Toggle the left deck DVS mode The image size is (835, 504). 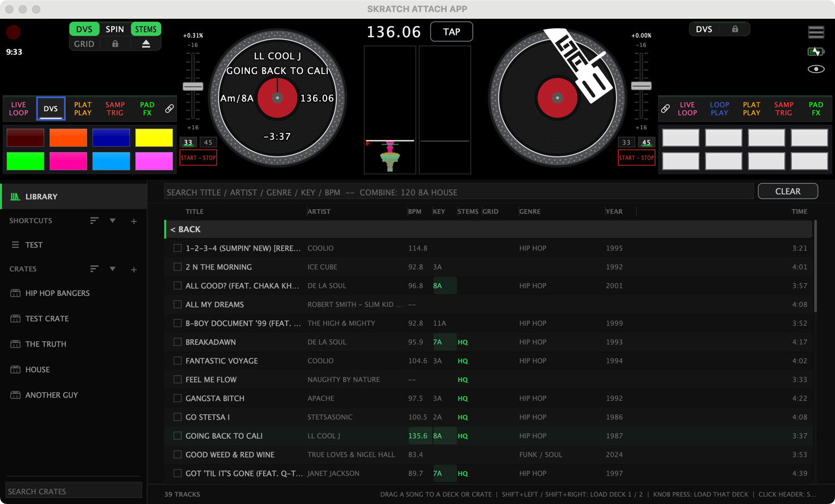pyautogui.click(x=84, y=29)
